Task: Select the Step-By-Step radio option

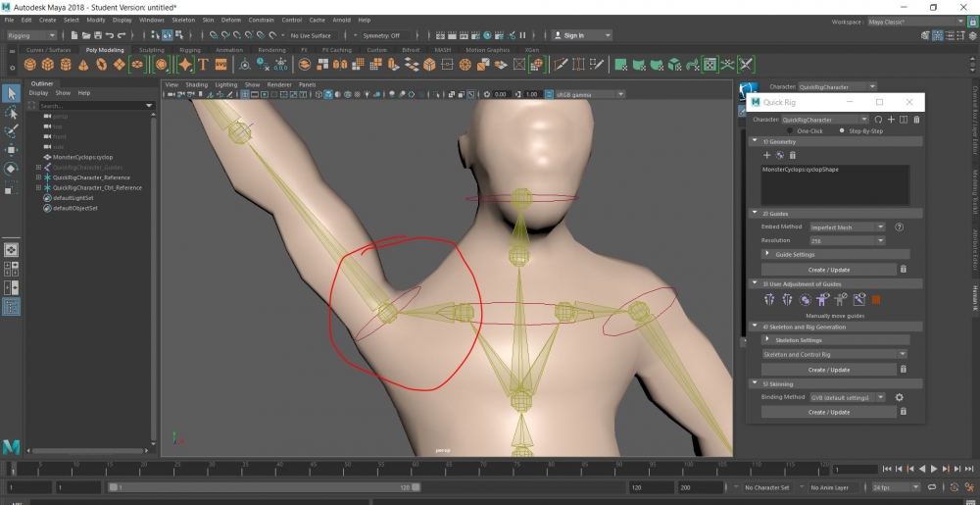Action: tap(842, 130)
